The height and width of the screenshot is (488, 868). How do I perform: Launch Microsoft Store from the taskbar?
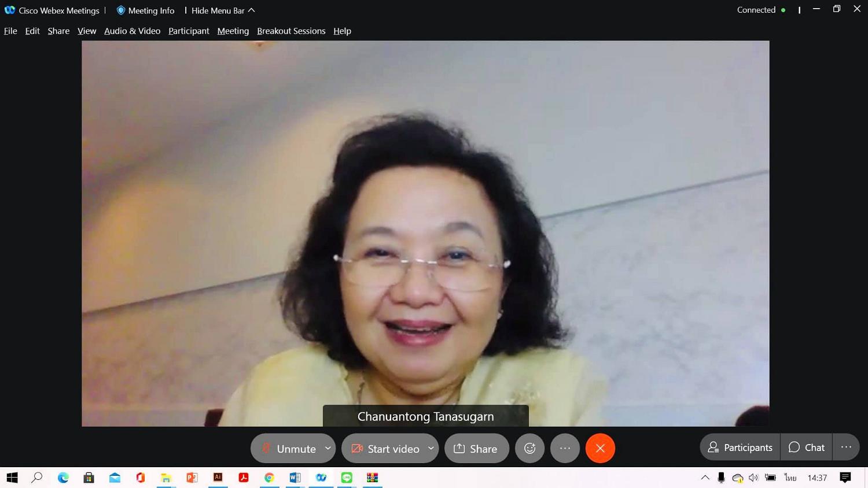coord(89,478)
